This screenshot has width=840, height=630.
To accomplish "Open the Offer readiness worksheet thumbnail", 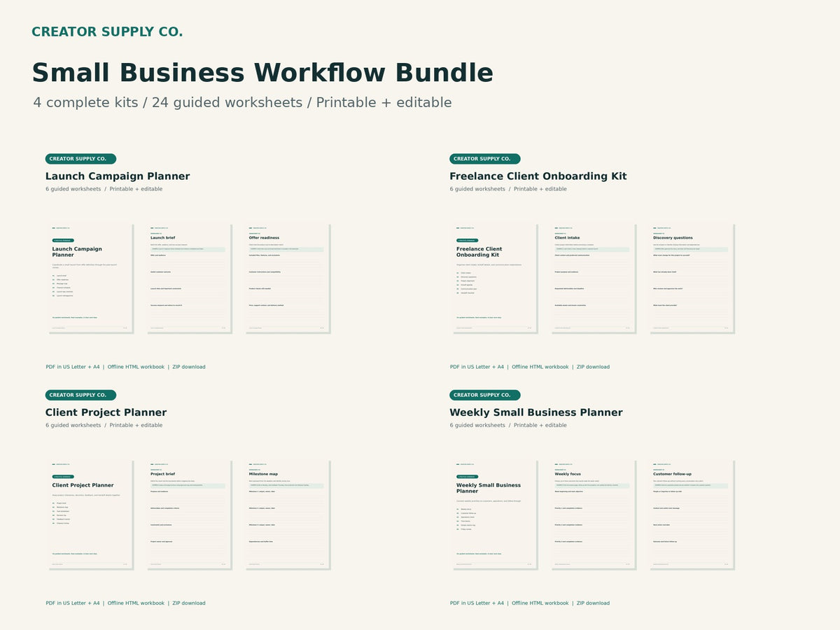I will click(287, 278).
